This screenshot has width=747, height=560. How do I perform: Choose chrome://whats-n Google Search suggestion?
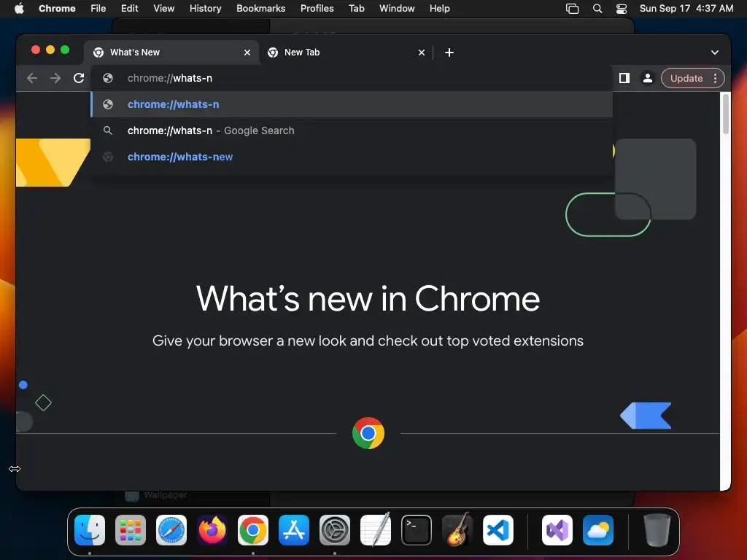tap(352, 131)
